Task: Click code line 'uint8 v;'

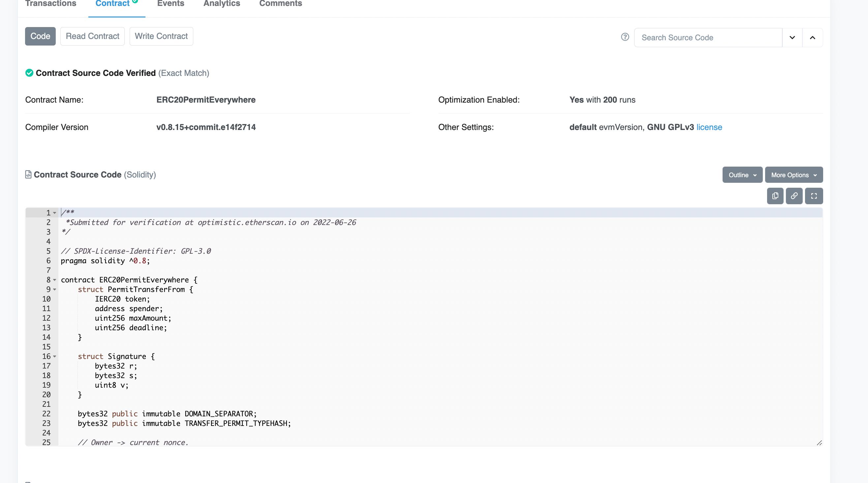Action: point(111,385)
